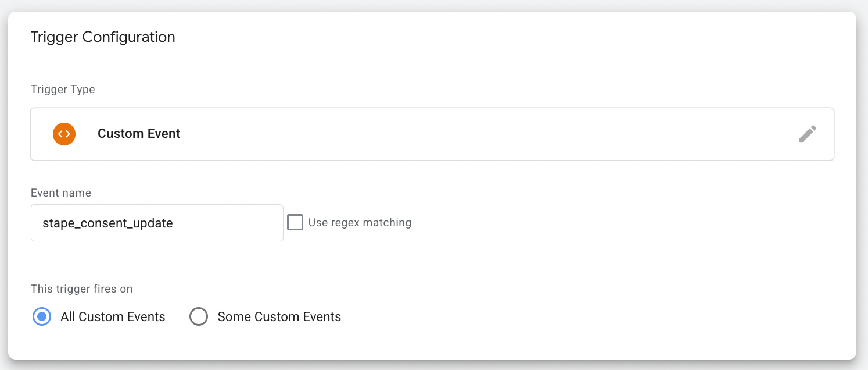
Task: Open the Trigger Type selection box
Action: click(x=432, y=134)
